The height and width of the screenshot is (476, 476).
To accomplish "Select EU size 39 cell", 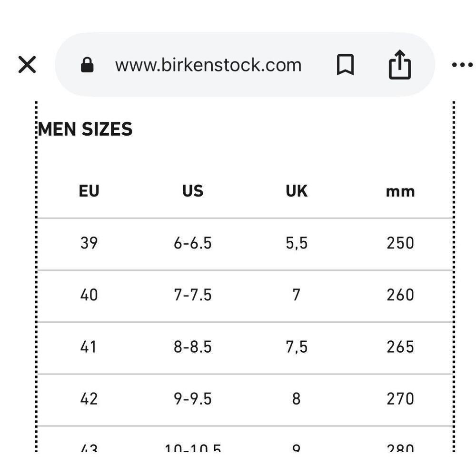I will 89,243.
